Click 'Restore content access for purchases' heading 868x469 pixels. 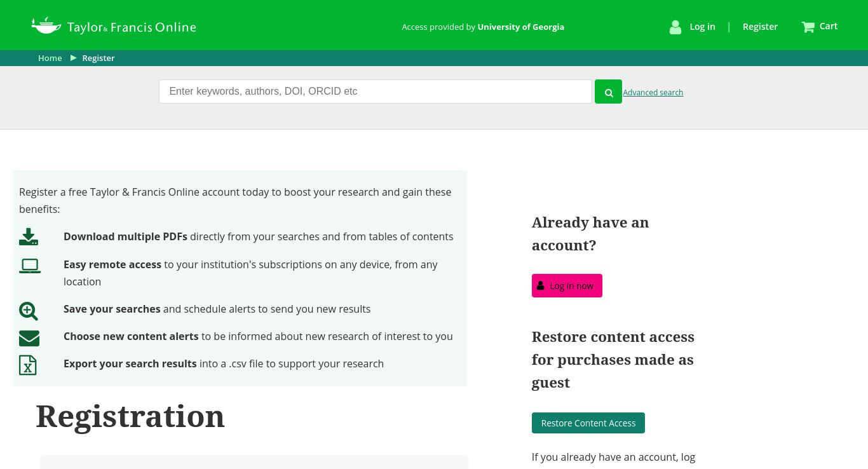click(x=613, y=360)
